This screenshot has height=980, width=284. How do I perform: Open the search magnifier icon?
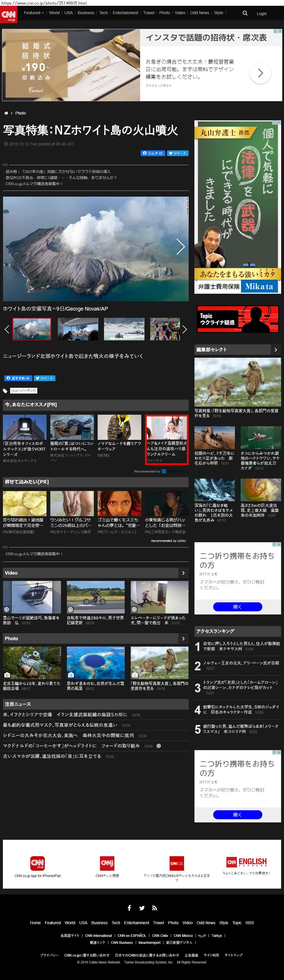click(245, 13)
